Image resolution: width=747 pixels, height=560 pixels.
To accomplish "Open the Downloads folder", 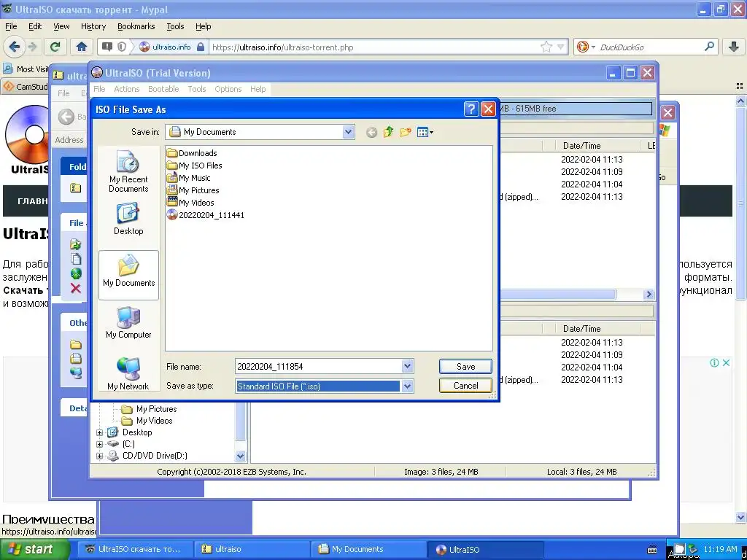I will [x=192, y=153].
